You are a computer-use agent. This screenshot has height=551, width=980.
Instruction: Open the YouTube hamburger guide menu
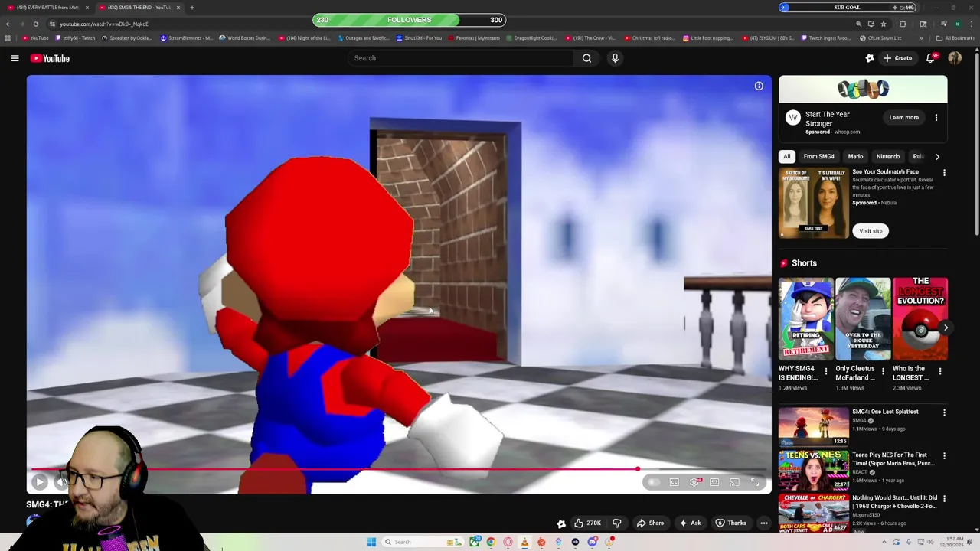15,58
